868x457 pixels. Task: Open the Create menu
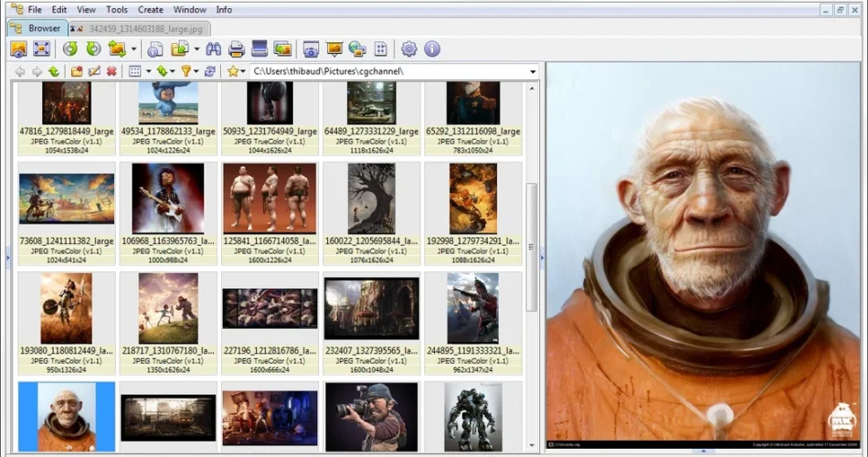(x=150, y=9)
